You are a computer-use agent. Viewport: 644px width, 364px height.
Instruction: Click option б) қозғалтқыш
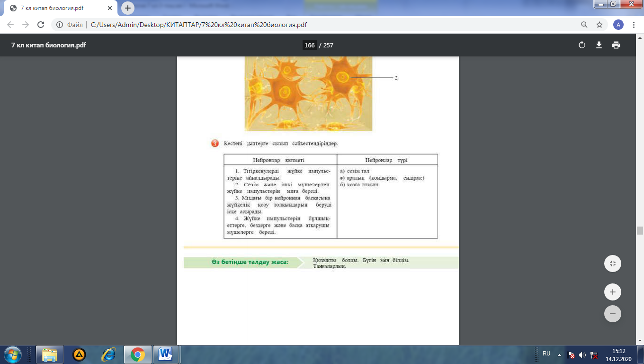click(359, 184)
